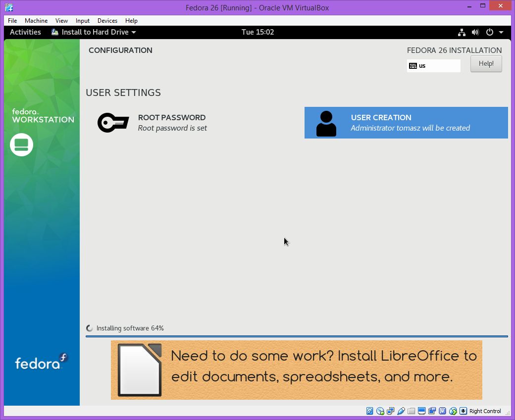
Task: Click the USB devices icon in VirtualBox status bar
Action: pyautogui.click(x=401, y=411)
